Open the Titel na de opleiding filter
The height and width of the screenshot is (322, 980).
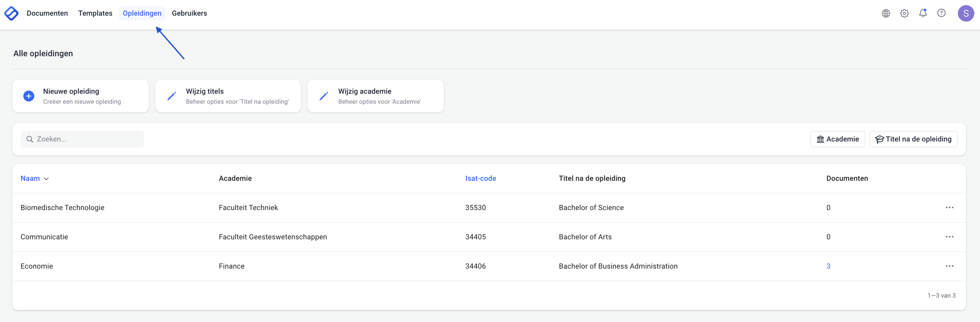coord(913,139)
